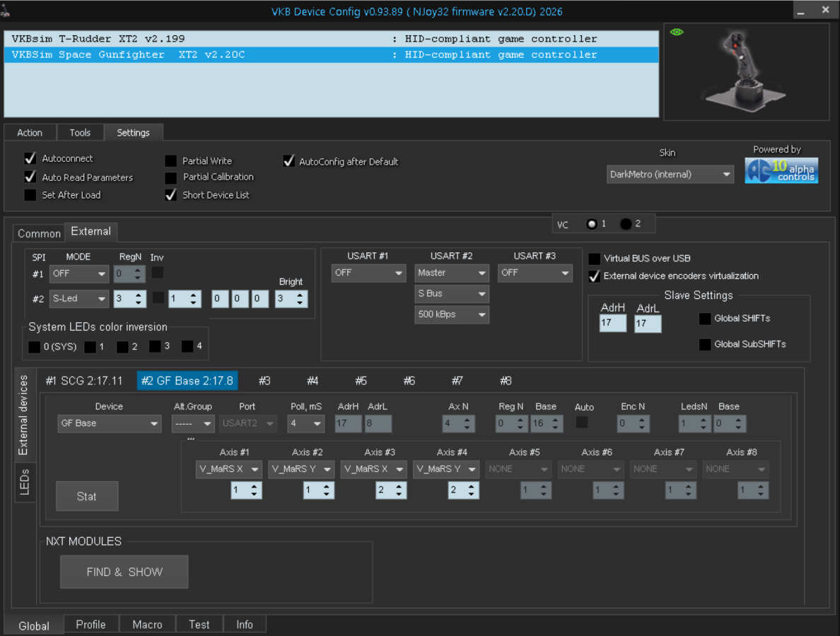The image size is (840, 636).
Task: Open the vertical External devices tab
Action: [x=23, y=415]
